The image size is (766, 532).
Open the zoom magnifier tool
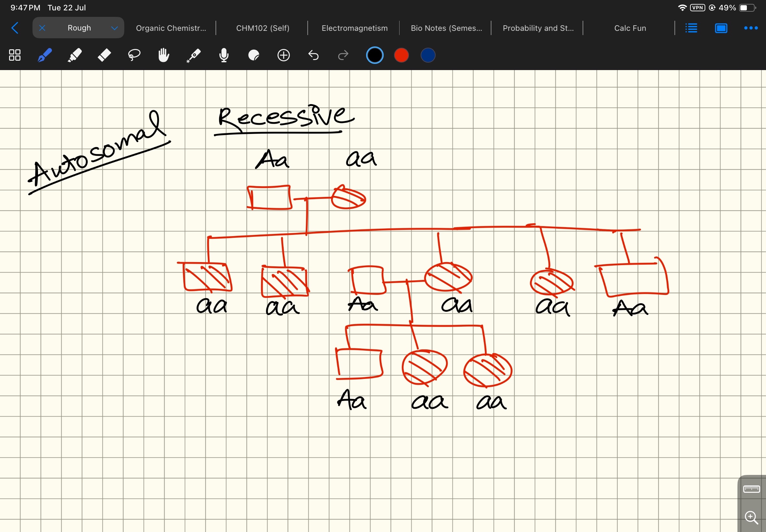(x=751, y=518)
